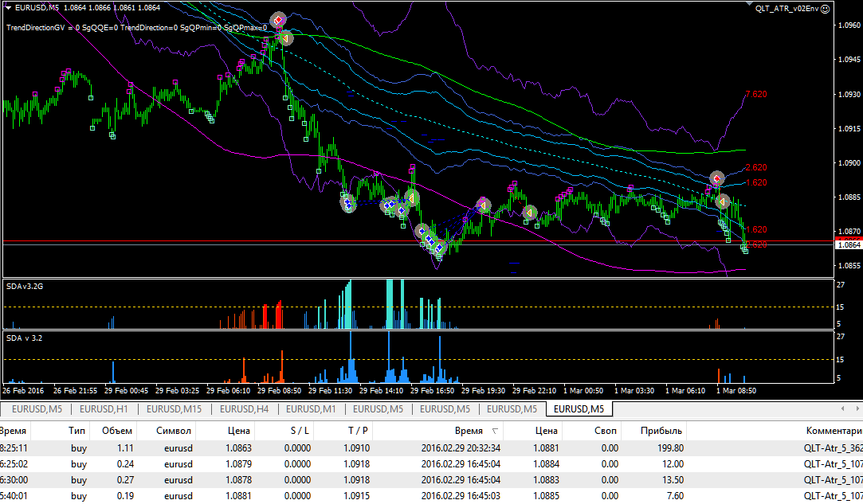Select the trade row with profit 199.80
Image resolution: width=863 pixels, height=504 pixels.
432,448
